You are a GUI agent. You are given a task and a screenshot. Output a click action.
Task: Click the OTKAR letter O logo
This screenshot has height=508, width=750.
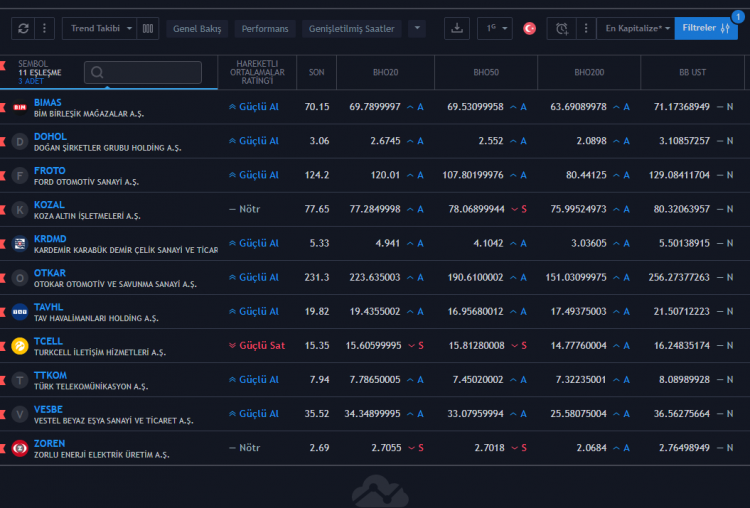coord(20,278)
